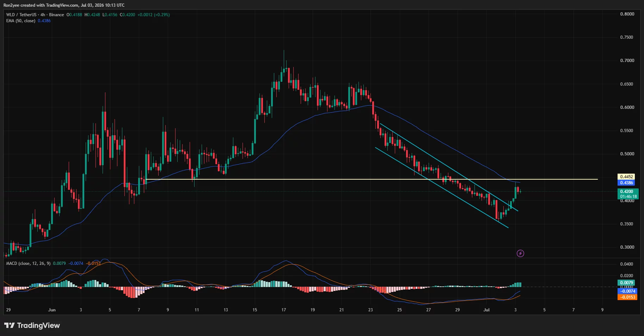Click the purple lightning bolt event icon
Image resolution: width=644 pixels, height=336 pixels.
pos(520,253)
